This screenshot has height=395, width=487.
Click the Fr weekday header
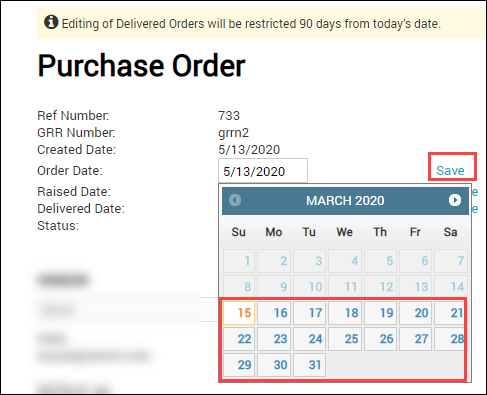coord(415,232)
